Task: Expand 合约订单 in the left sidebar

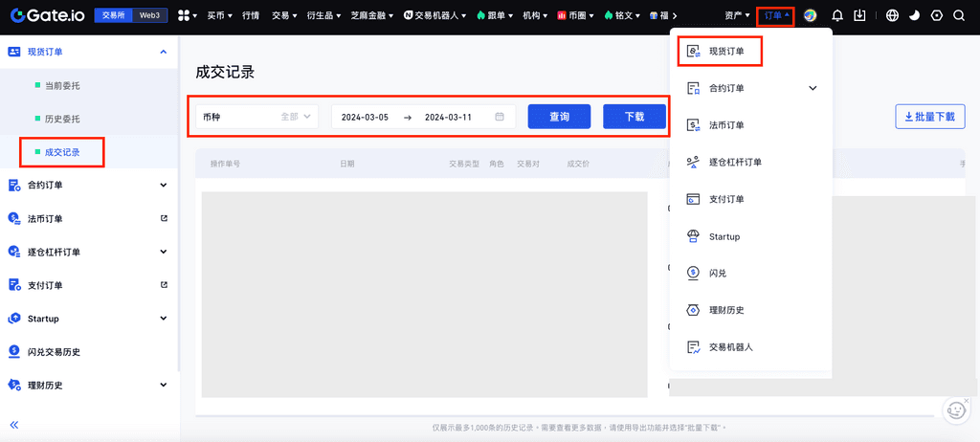Action: [88, 185]
